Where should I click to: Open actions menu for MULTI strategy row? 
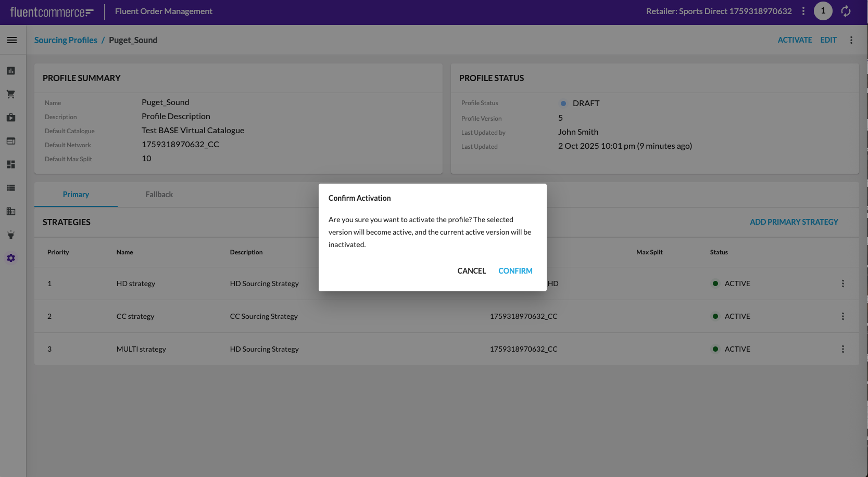pyautogui.click(x=842, y=349)
